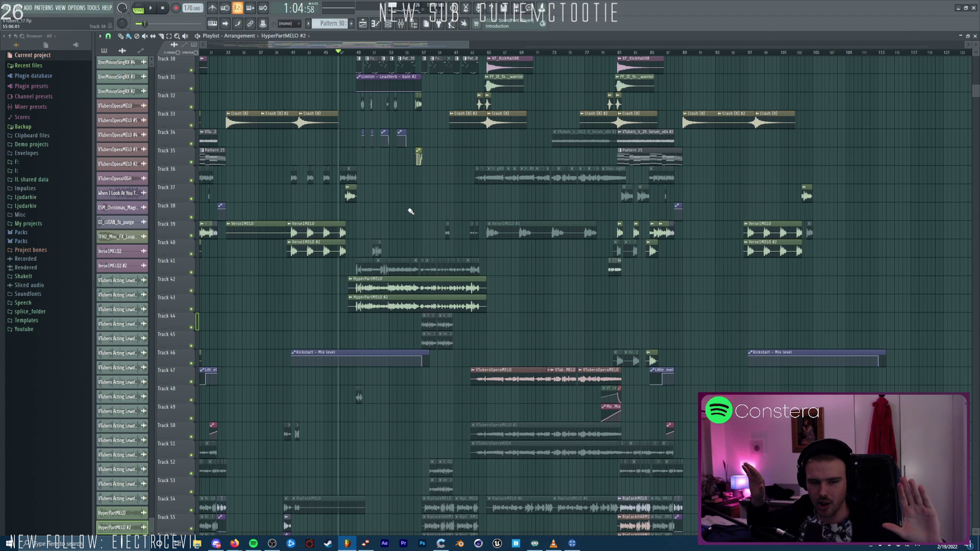This screenshot has width=980, height=551.
Task: Expand the Channel presets browser folder
Action: click(x=33, y=97)
